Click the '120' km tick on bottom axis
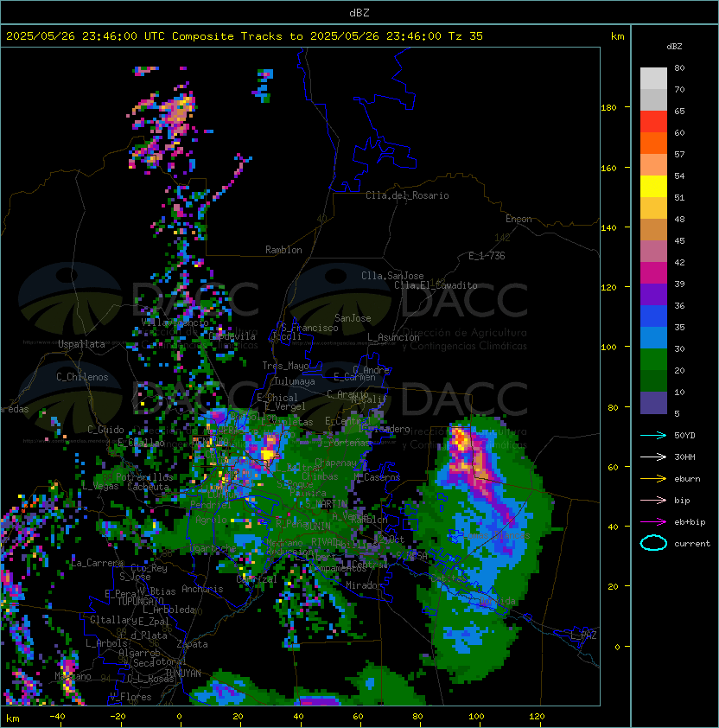Image resolution: width=719 pixels, height=728 pixels. (x=537, y=717)
